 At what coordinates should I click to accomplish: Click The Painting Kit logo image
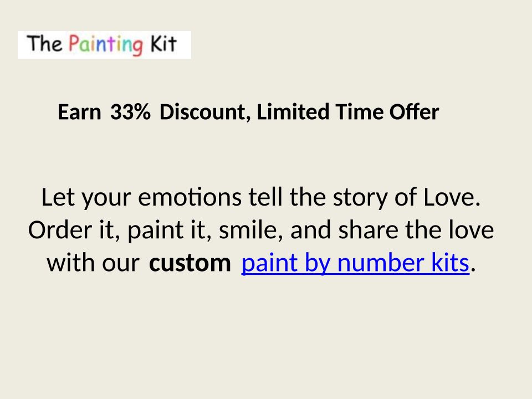point(104,45)
